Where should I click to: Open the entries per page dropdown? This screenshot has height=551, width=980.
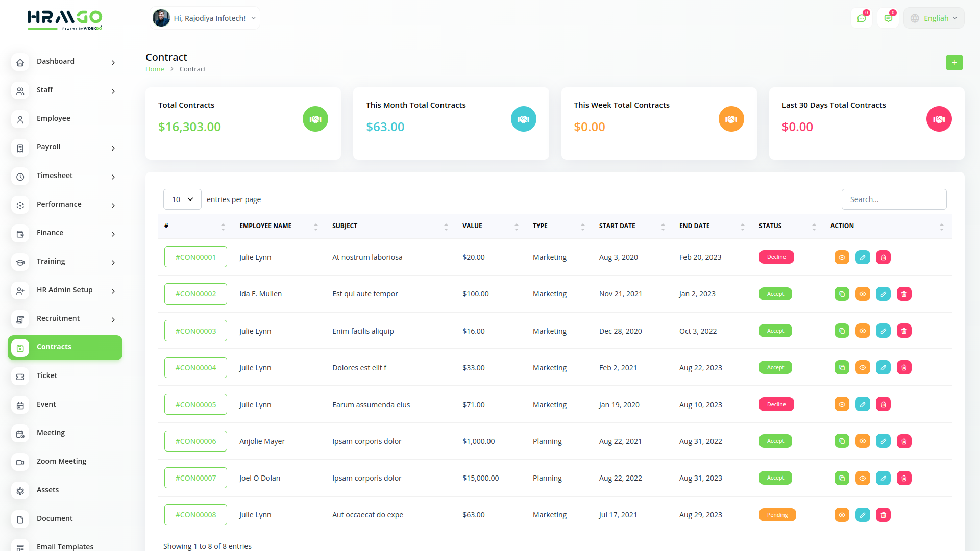click(182, 199)
